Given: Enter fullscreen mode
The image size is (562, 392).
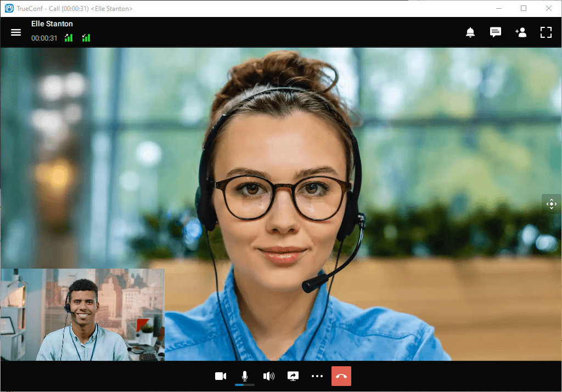Looking at the screenshot, I should [x=546, y=32].
